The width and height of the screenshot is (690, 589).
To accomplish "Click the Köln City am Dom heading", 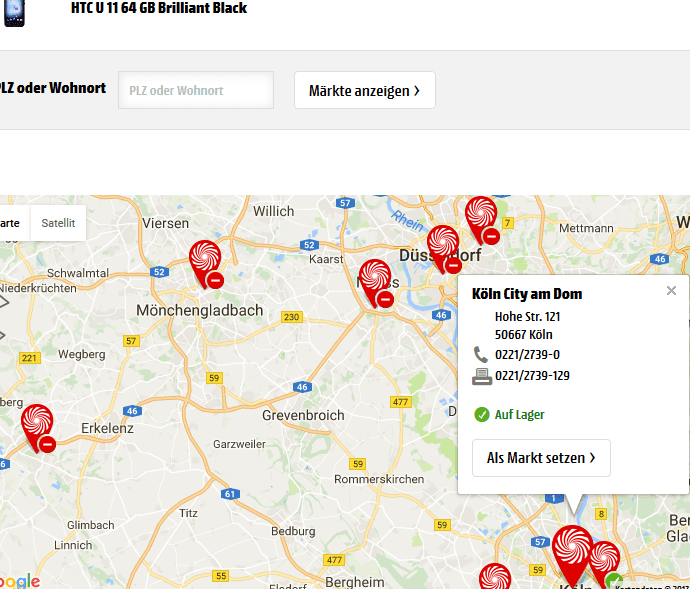I will click(527, 294).
